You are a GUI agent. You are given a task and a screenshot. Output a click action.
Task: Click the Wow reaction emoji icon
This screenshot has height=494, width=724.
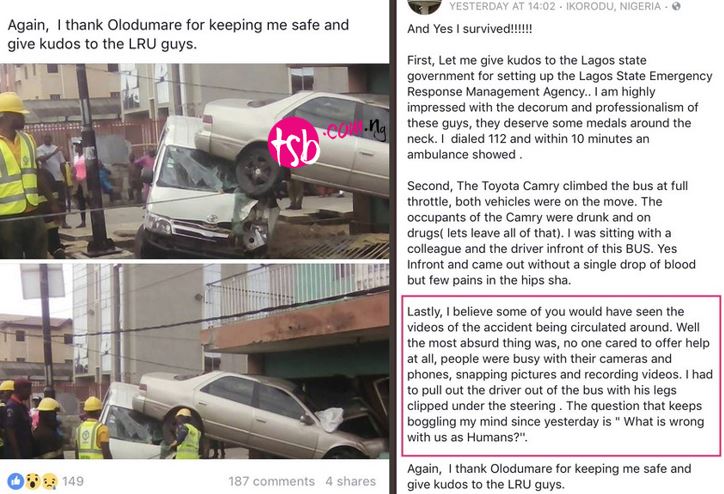coord(32,481)
